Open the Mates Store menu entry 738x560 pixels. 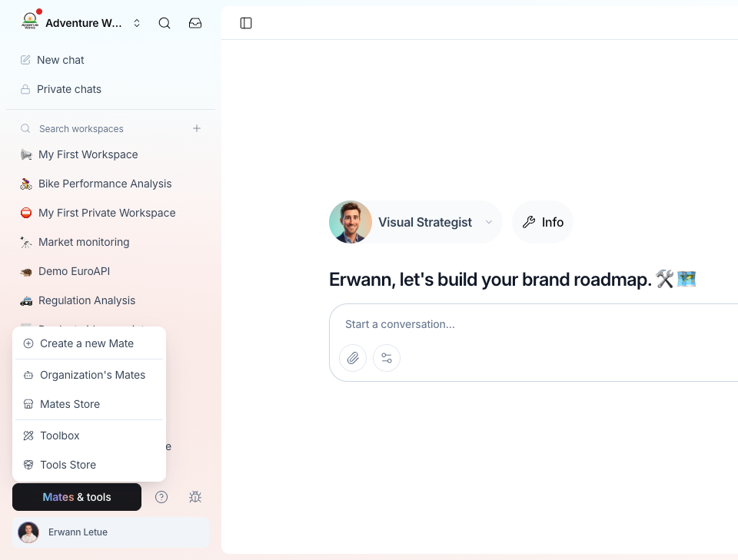click(89, 404)
